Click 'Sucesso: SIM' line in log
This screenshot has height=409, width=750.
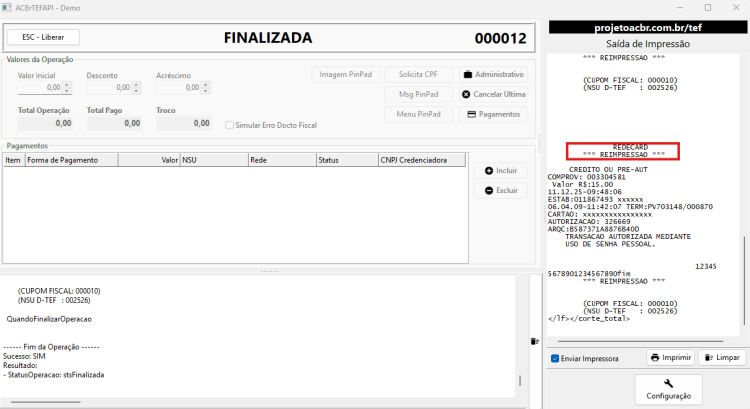tap(24, 356)
